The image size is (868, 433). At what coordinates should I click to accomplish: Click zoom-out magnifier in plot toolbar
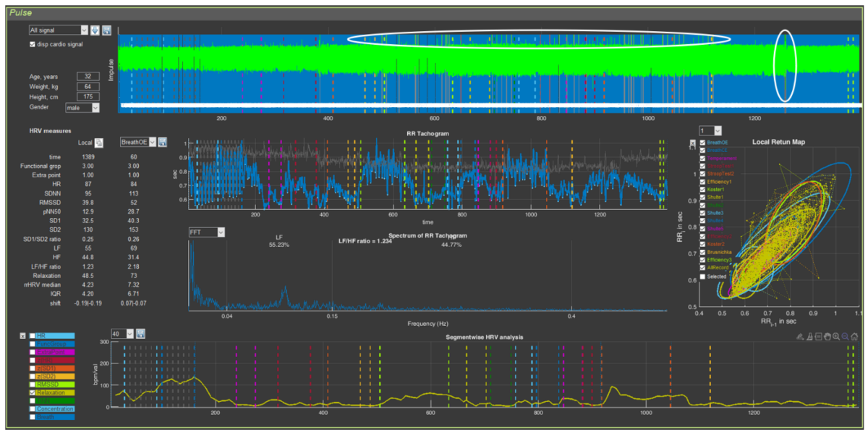844,337
